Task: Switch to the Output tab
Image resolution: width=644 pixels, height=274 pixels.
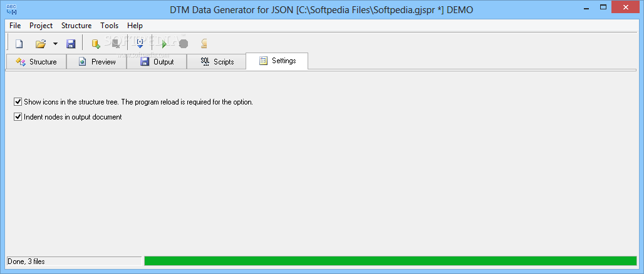Action: [157, 61]
